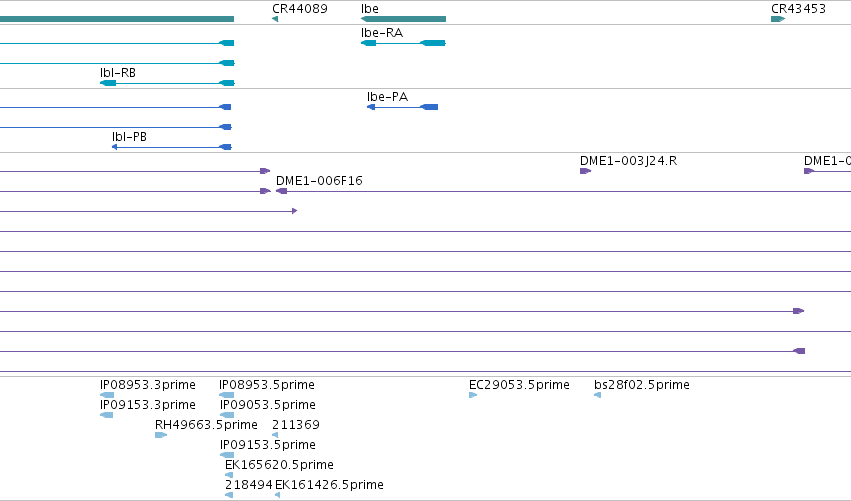The height and width of the screenshot is (501, 851).
Task: Click the lbl-RB transcript label
Action: point(118,73)
